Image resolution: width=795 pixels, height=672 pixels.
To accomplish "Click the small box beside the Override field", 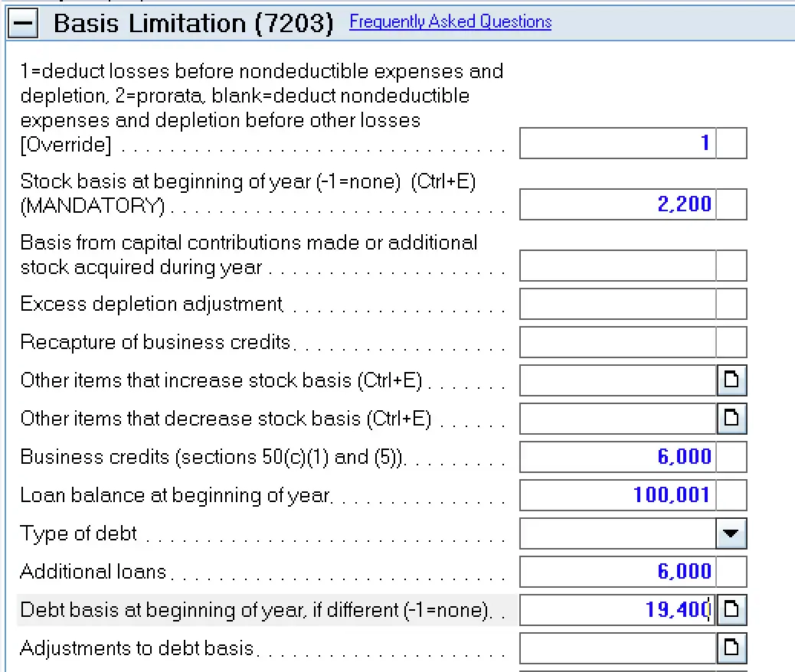I will coord(731,143).
